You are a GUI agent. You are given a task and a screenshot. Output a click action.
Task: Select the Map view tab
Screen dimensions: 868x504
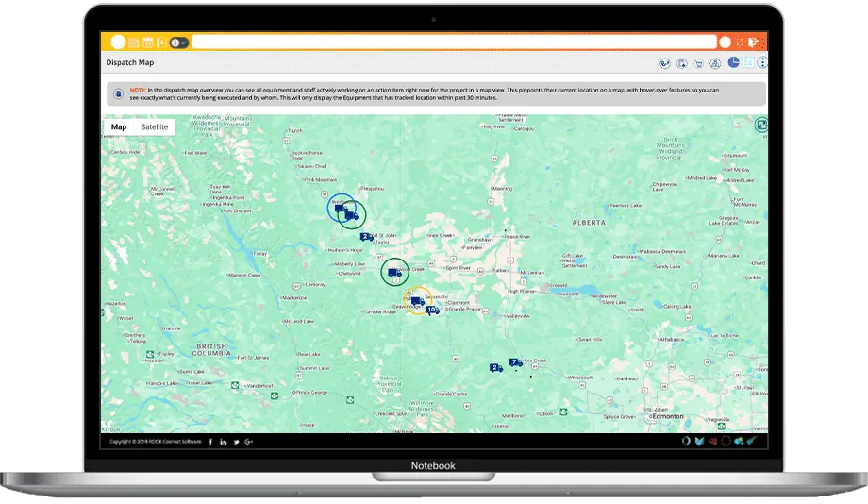tap(119, 127)
